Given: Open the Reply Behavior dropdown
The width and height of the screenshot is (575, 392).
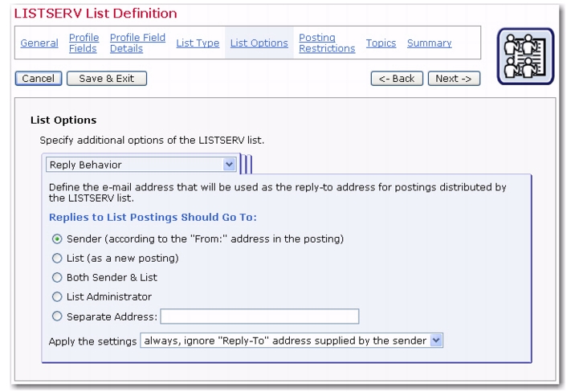Looking at the screenshot, I should coord(141,165).
